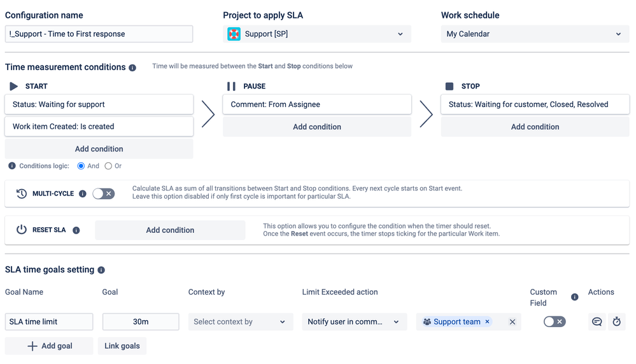Click the stopwatch action icon for the goal
The height and width of the screenshot is (364, 636).
(616, 322)
